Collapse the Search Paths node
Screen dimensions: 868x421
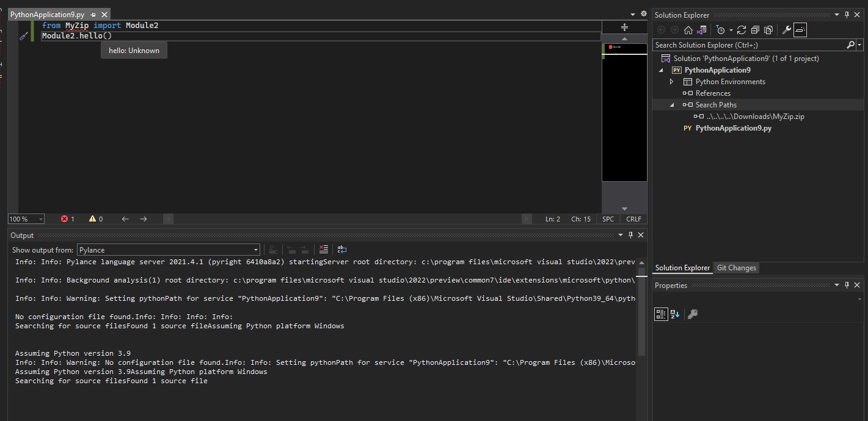[673, 105]
